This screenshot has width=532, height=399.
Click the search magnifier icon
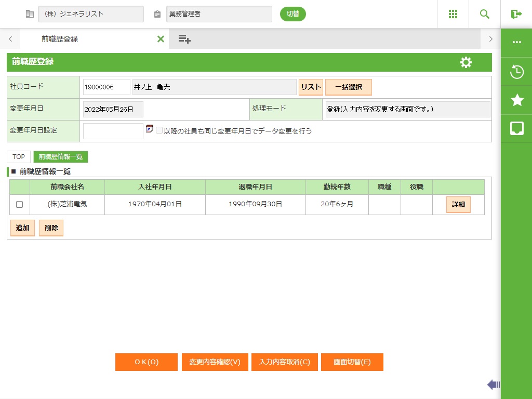[x=485, y=14]
